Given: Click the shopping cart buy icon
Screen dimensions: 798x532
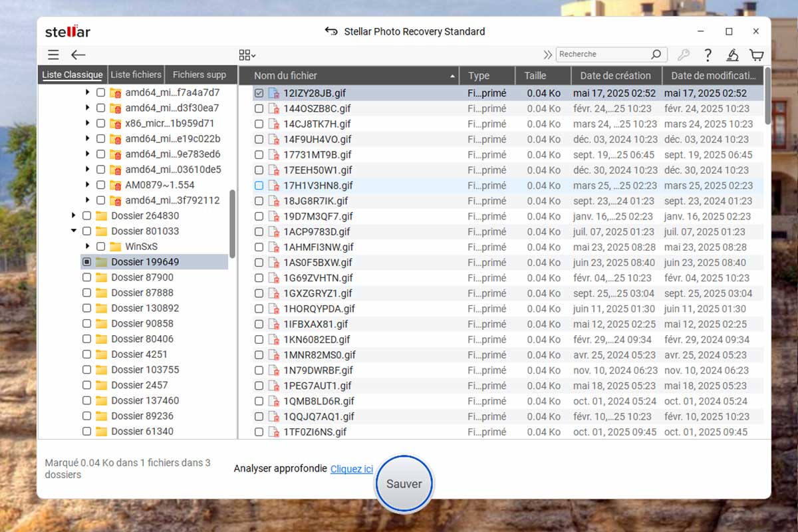Looking at the screenshot, I should click(756, 55).
